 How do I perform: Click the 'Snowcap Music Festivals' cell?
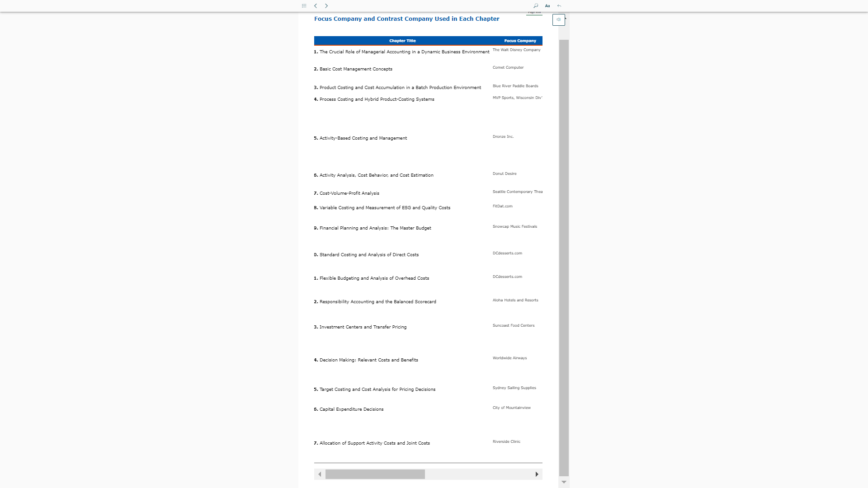coord(515,227)
